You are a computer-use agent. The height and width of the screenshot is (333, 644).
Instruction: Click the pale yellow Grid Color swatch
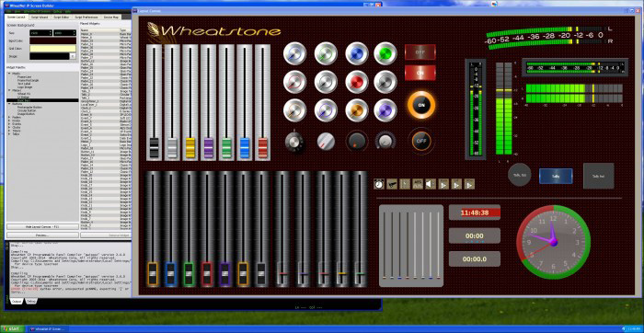[52, 49]
